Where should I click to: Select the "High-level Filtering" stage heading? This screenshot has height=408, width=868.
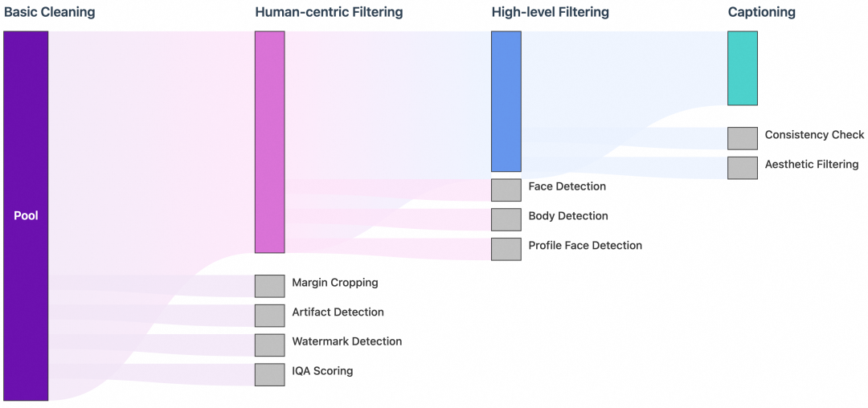tap(550, 12)
